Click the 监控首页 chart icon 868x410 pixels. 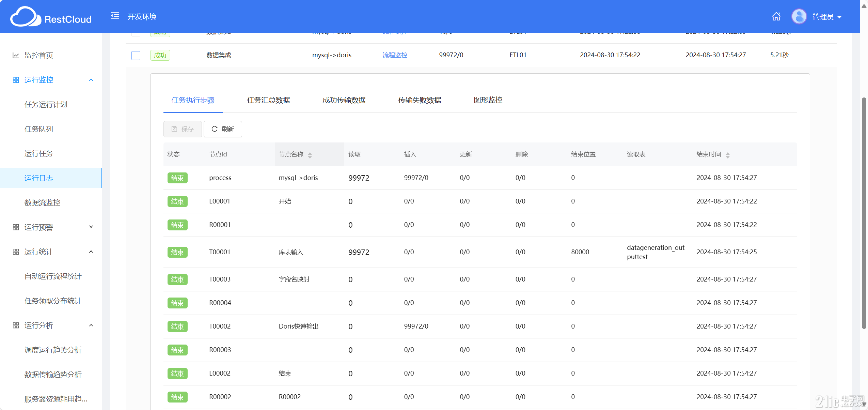[16, 55]
